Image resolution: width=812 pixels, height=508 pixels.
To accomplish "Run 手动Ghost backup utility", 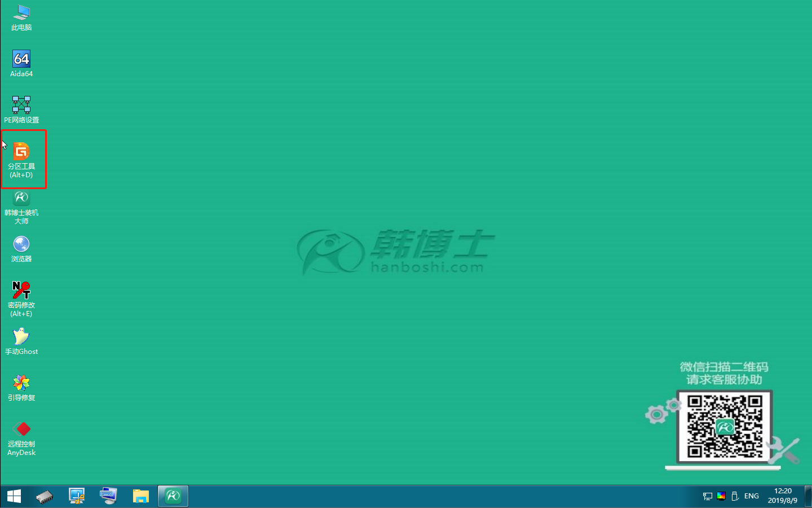I will click(21, 337).
